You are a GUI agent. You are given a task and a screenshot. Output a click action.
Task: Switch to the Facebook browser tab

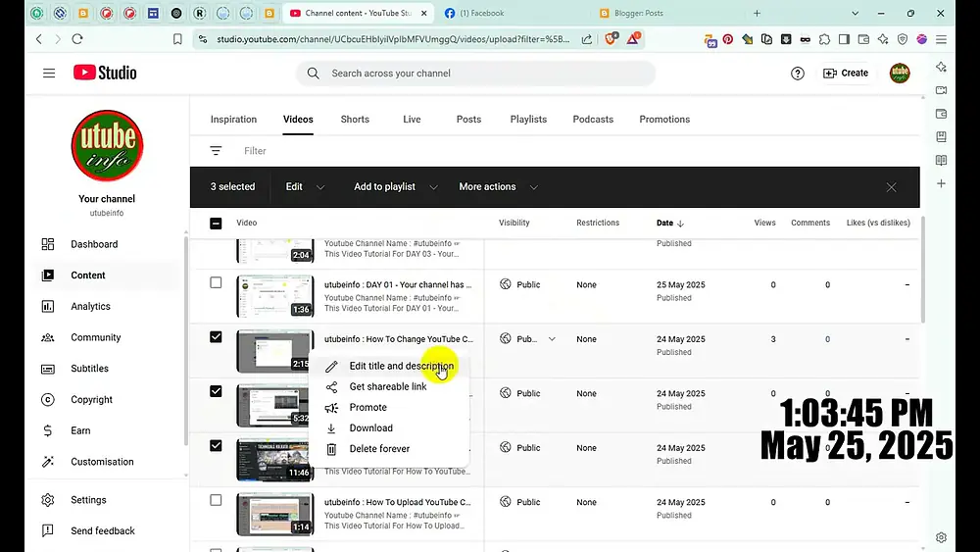point(481,13)
